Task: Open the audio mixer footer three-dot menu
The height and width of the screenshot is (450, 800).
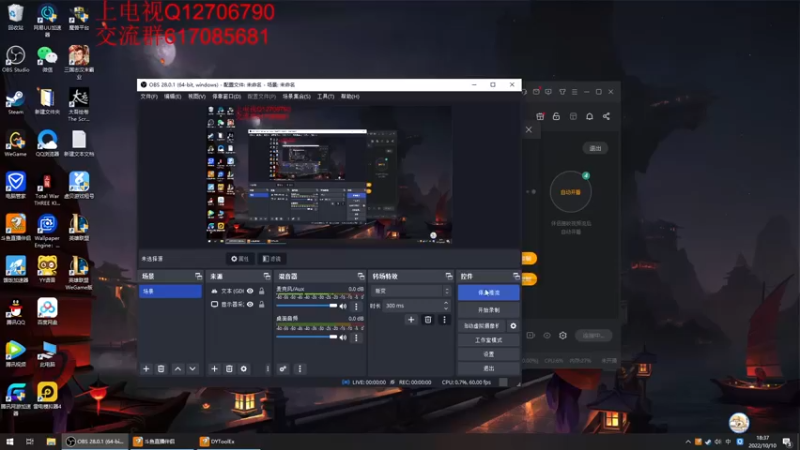Action: click(x=299, y=368)
